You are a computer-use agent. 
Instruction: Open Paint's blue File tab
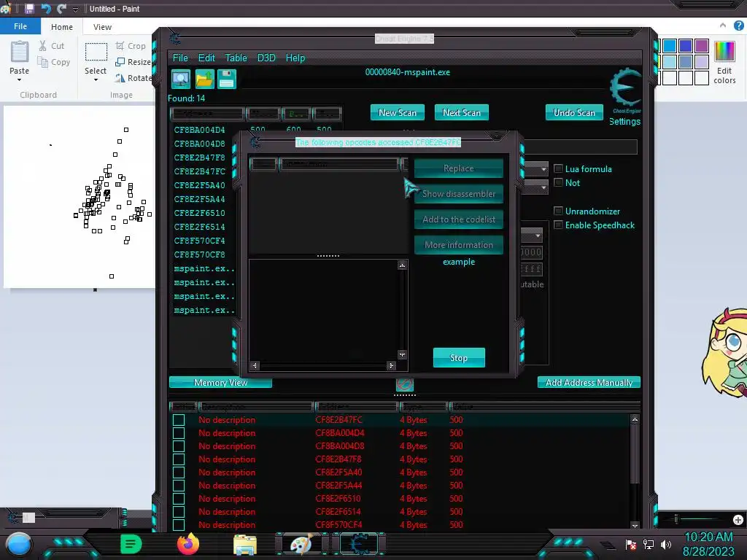[x=20, y=26]
